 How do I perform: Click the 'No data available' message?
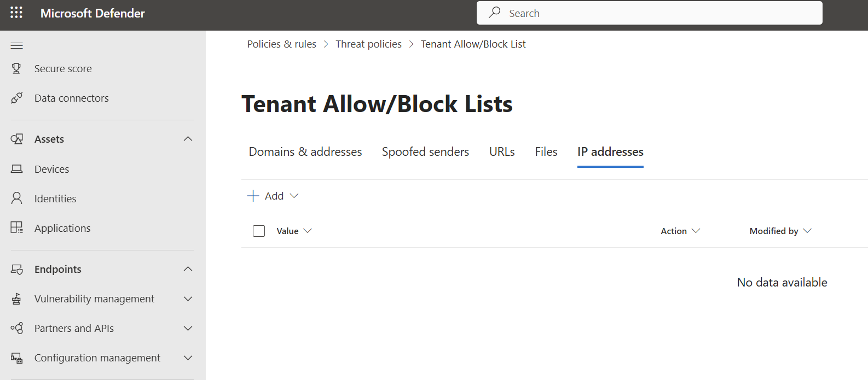pos(782,282)
